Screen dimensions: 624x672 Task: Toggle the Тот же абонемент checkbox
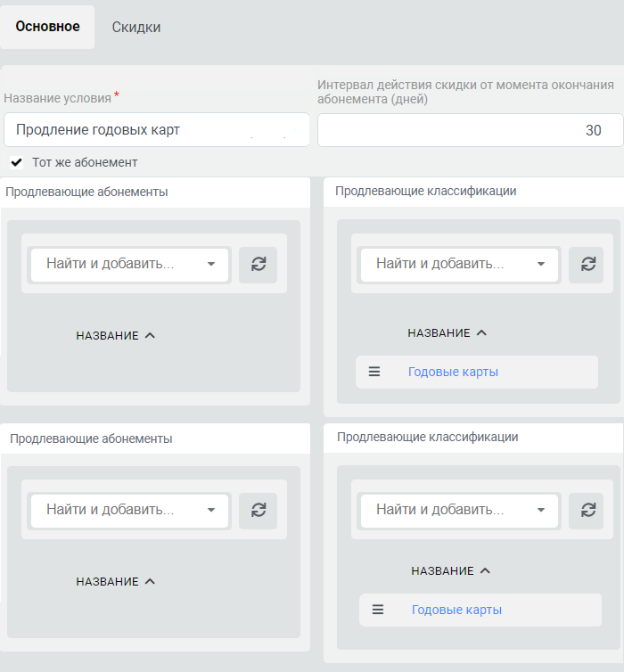[x=17, y=162]
